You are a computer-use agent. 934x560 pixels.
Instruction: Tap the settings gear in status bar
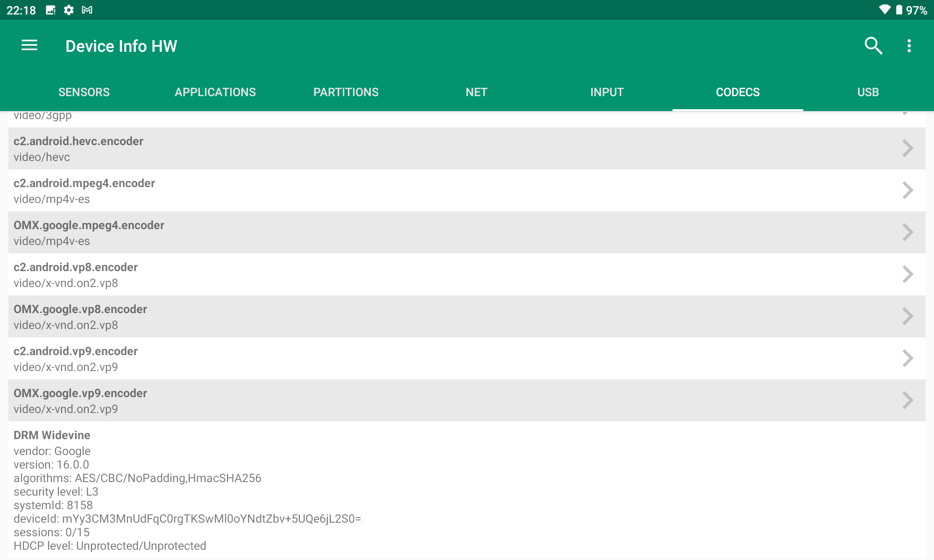[69, 10]
